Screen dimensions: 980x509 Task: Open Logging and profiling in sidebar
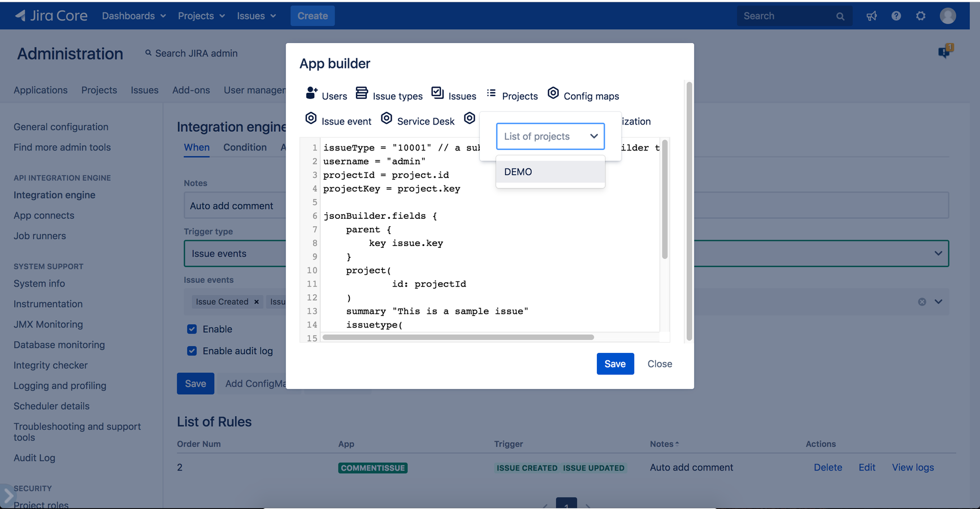pos(60,386)
